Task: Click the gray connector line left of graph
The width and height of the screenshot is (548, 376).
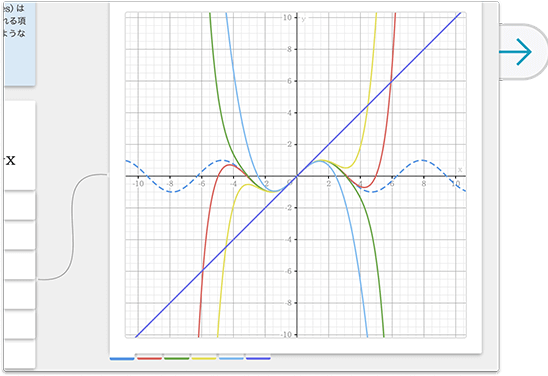Action: (73, 227)
